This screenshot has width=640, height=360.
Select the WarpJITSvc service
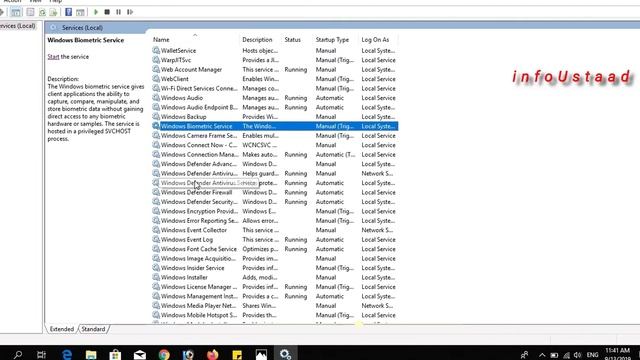tap(275, 60)
